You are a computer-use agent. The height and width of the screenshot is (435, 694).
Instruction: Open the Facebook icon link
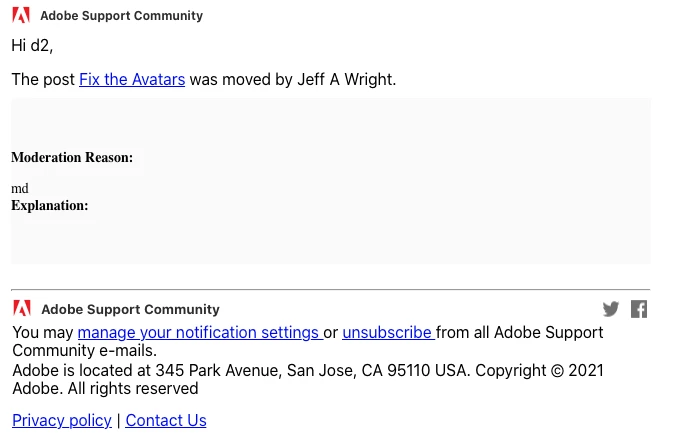coord(639,309)
